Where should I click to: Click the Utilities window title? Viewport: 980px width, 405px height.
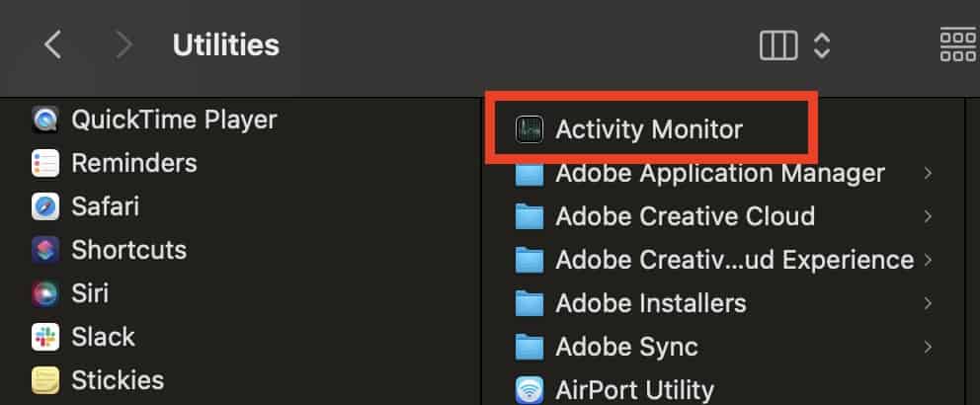pos(225,44)
